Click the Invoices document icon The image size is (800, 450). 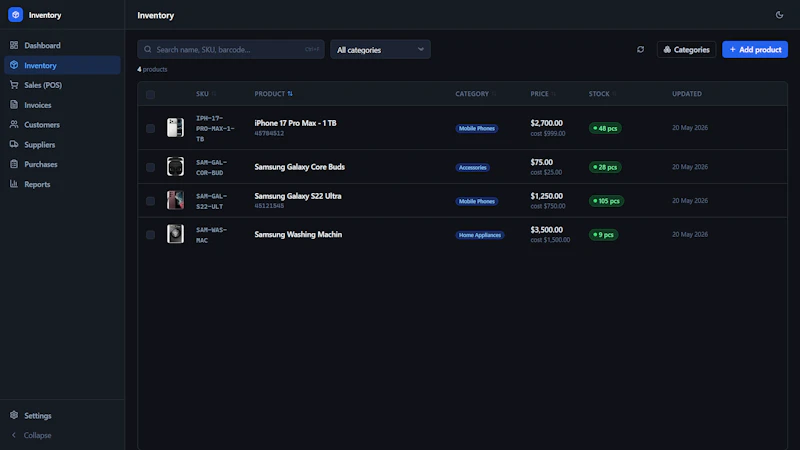pos(14,105)
